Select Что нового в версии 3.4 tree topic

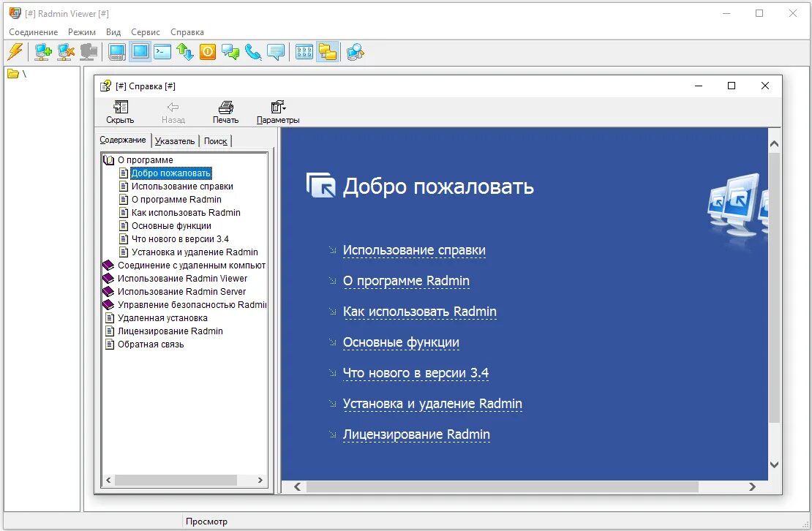click(180, 239)
